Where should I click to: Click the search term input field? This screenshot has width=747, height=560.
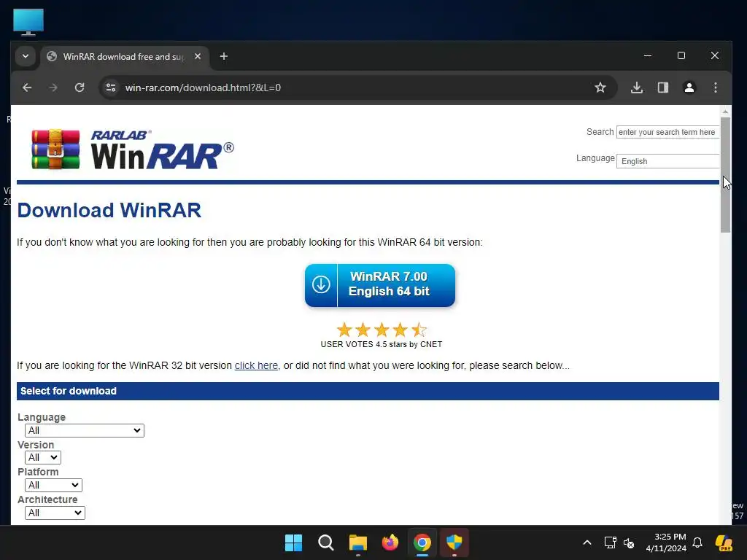tap(668, 132)
